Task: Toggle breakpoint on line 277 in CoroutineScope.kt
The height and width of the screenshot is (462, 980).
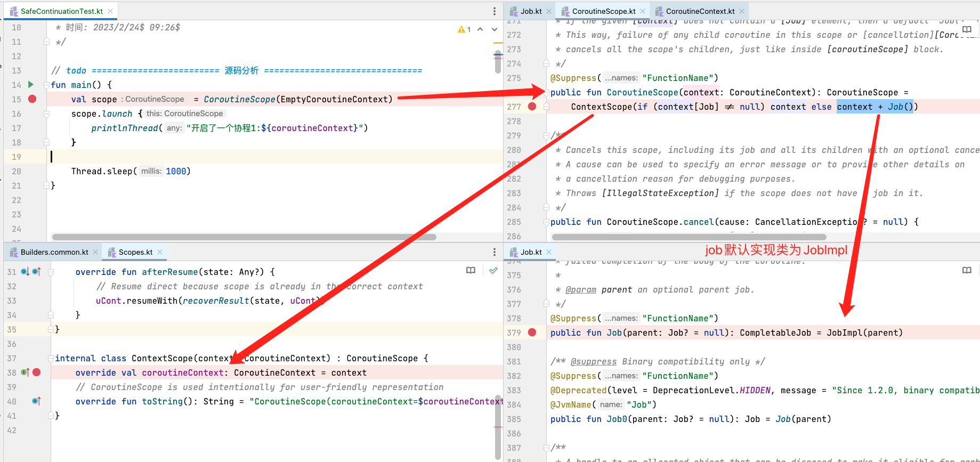Action: pos(532,107)
